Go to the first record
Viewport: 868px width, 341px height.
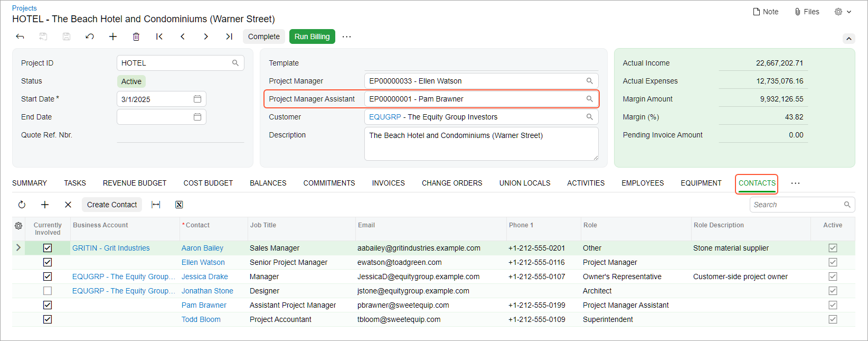coord(159,36)
